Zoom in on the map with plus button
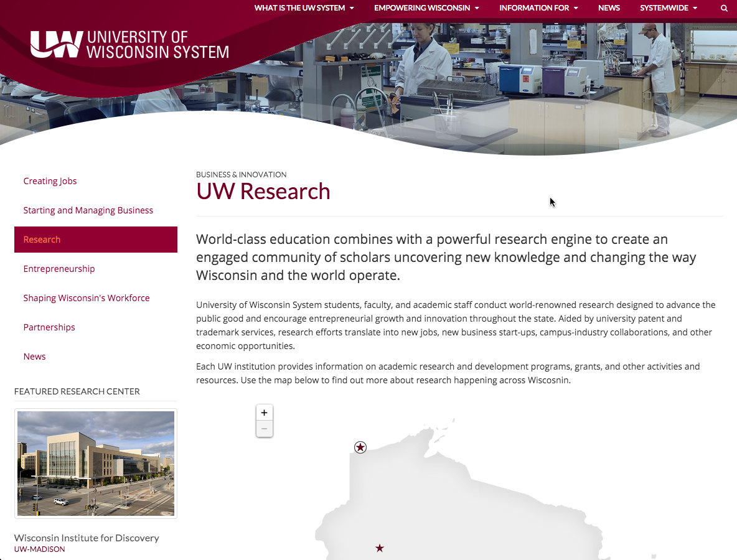737x560 pixels. coord(264,413)
